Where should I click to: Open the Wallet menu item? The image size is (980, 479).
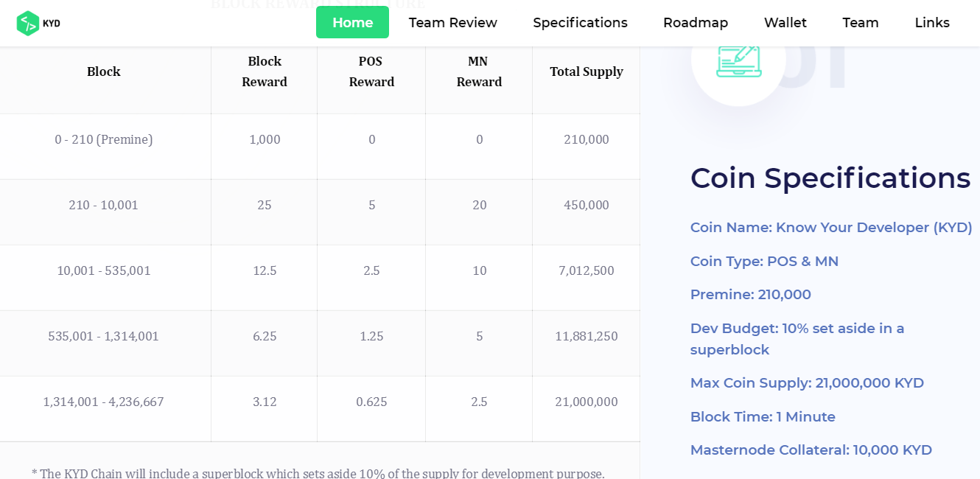tap(785, 23)
